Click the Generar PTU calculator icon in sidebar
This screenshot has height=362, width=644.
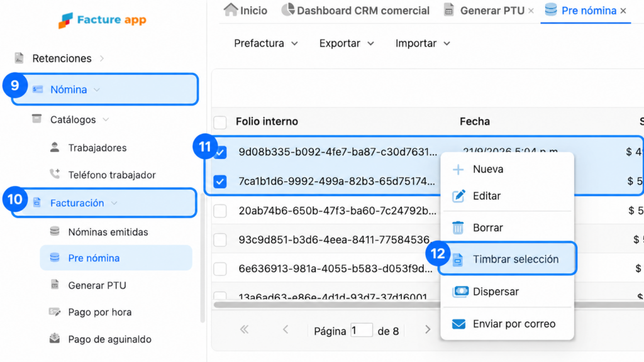[x=55, y=285]
